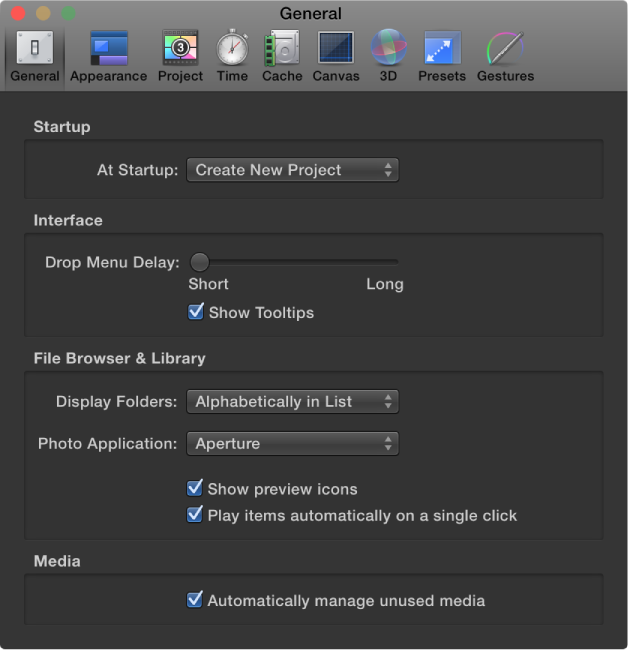Open the Display Folders dropdown
Viewport: 628px width, 650px height.
[x=293, y=401]
